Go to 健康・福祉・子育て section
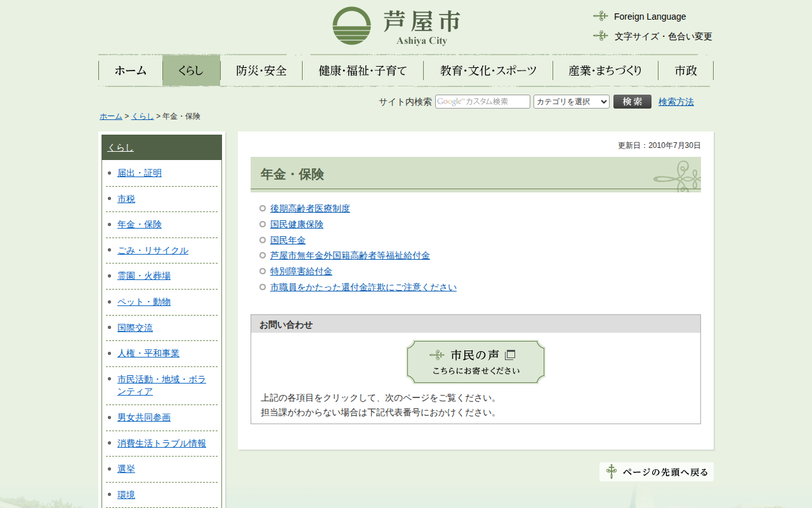The height and width of the screenshot is (508, 812). pos(363,70)
